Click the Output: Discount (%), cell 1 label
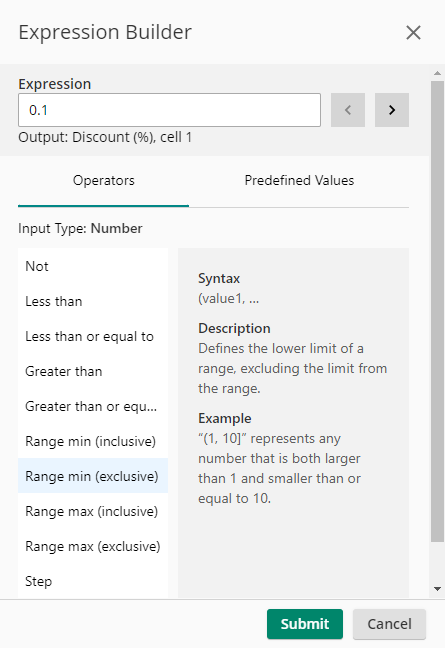Screen dimensions: 445x648 click(105, 137)
